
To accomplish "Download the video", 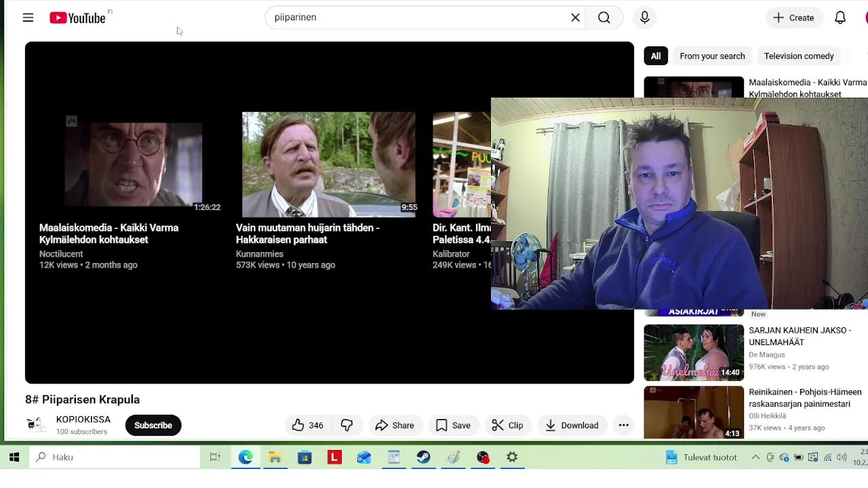I will coord(572,425).
